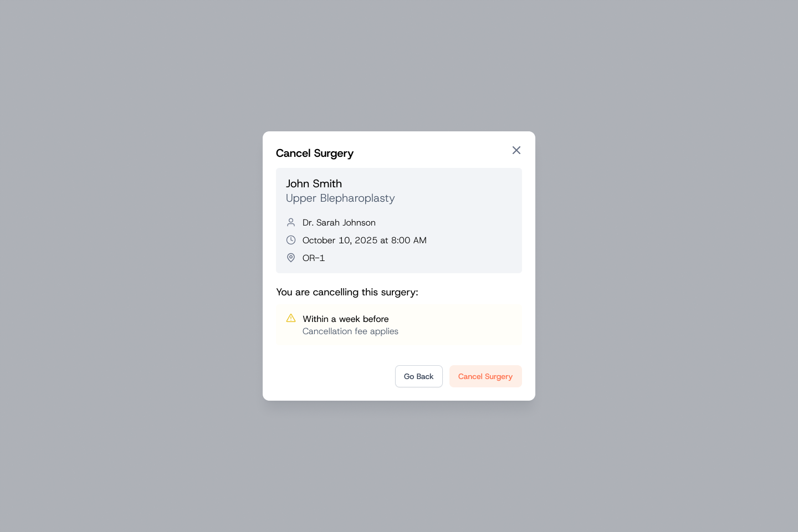
Task: Click the clock icon next to the date
Action: 291,240
